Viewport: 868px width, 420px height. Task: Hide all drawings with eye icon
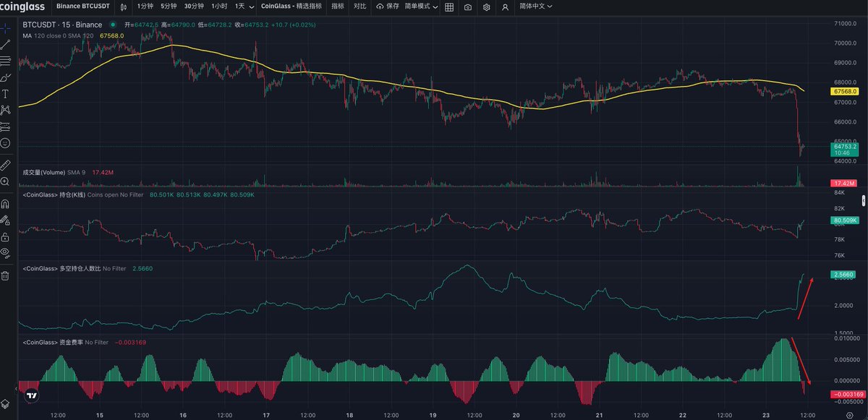pos(6,252)
